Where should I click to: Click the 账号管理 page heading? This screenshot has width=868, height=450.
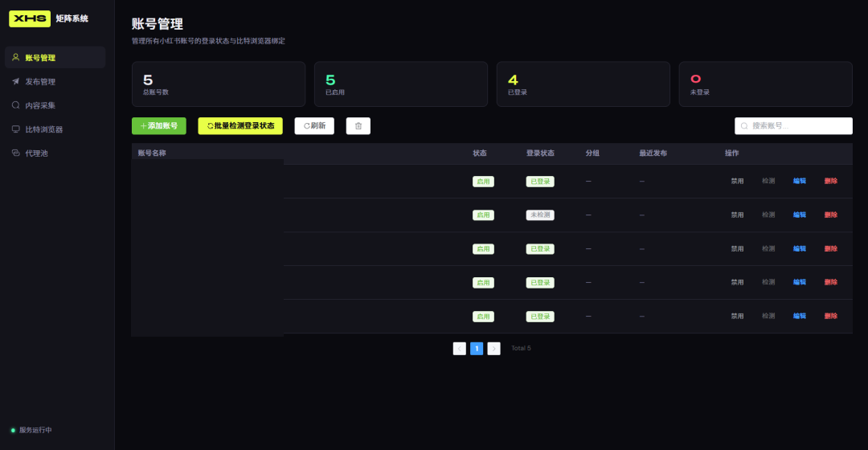click(x=158, y=24)
